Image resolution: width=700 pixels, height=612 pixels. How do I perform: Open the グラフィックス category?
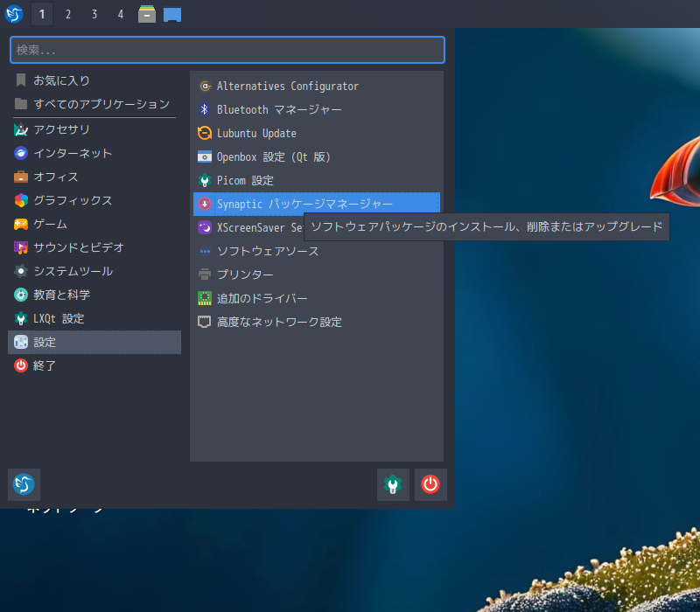94,200
